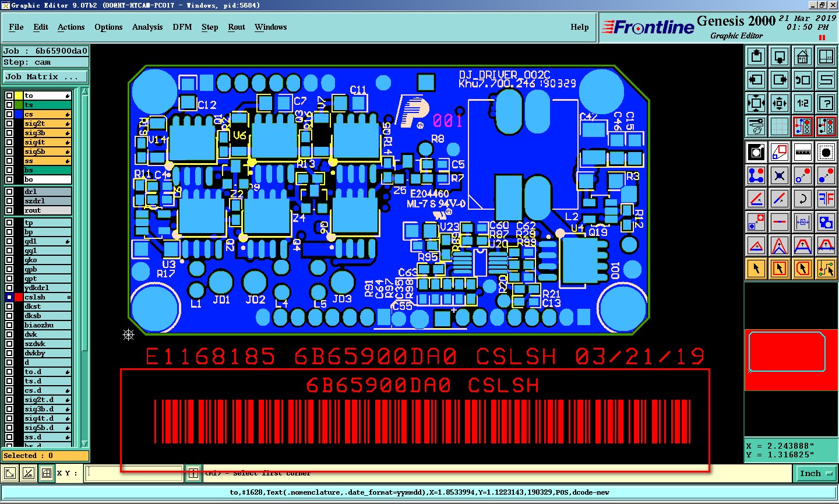This screenshot has height=504, width=839.
Task: Open the Help menu
Action: click(x=580, y=27)
